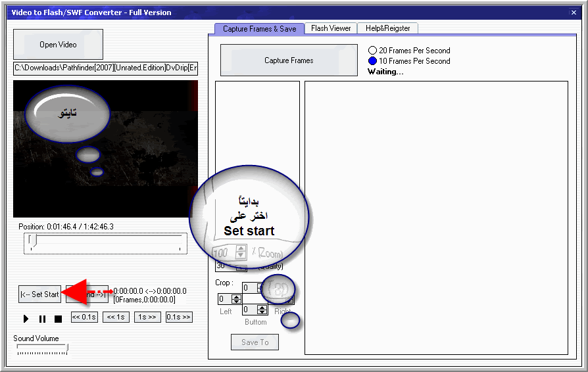588x372 pixels.
Task: Select Capture Frames & Save tab
Action: 259,29
